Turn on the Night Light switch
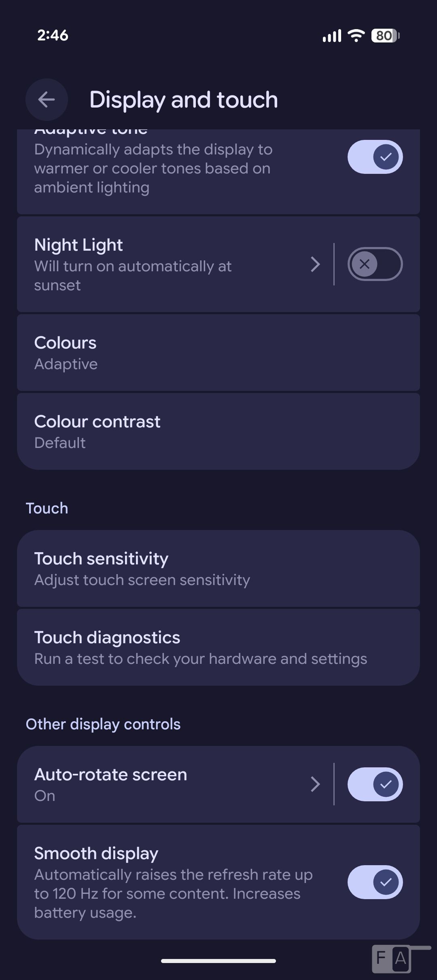The width and height of the screenshot is (437, 980). click(x=375, y=264)
